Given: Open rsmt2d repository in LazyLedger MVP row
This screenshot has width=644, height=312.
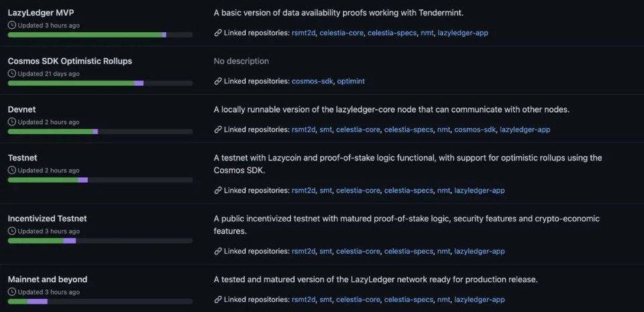Looking at the screenshot, I should pos(303,33).
